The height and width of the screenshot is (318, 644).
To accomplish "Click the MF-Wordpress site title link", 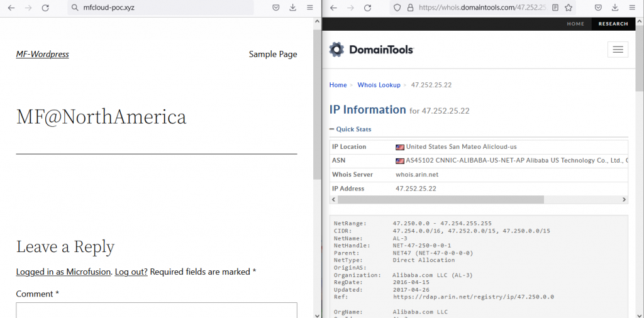I will tap(43, 54).
